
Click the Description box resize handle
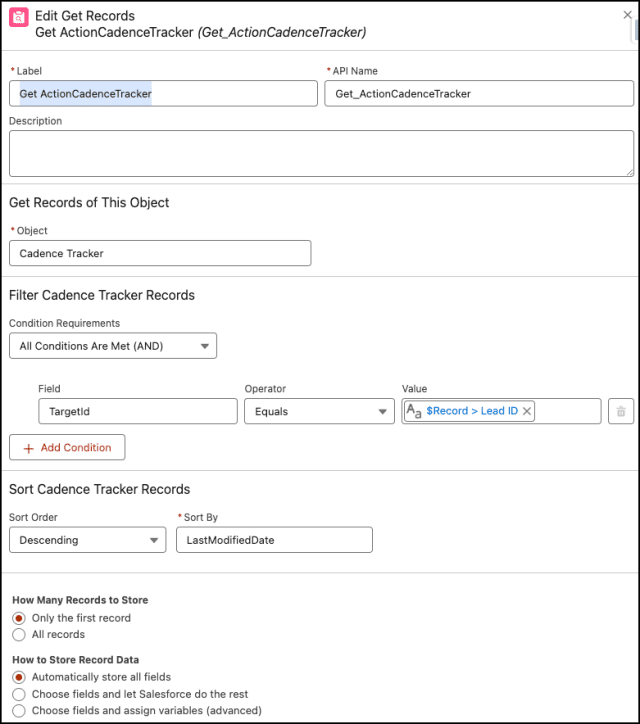(627, 171)
